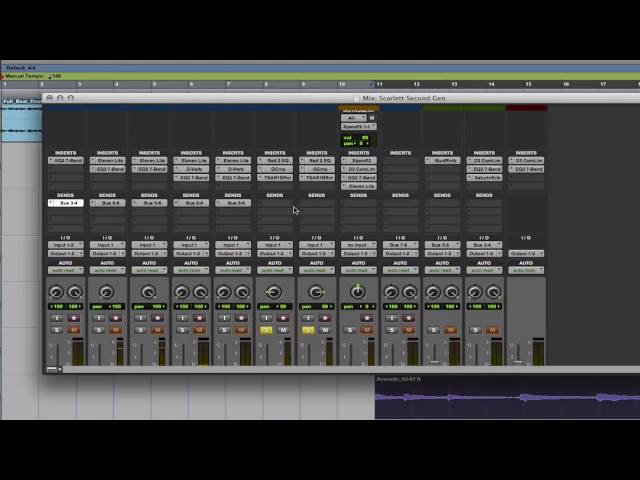640x480 pixels.
Task: Toggle input monitor on soloed track panned left
Action: point(266,318)
